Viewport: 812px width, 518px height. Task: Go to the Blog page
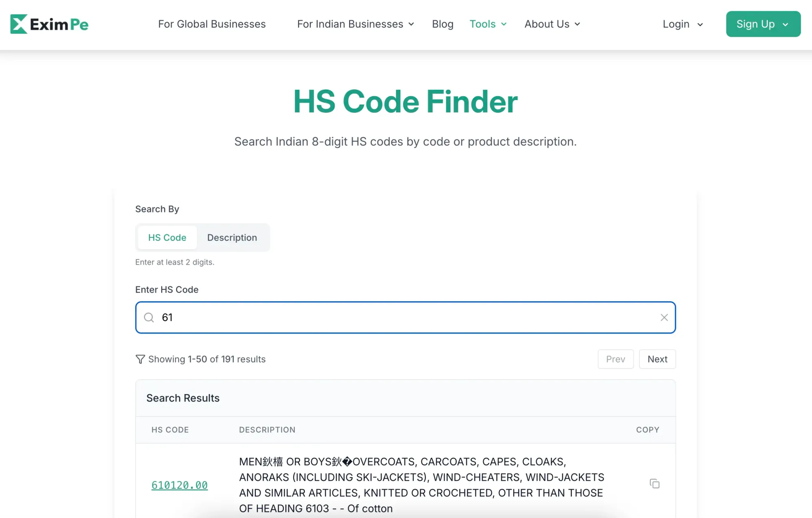coord(443,24)
